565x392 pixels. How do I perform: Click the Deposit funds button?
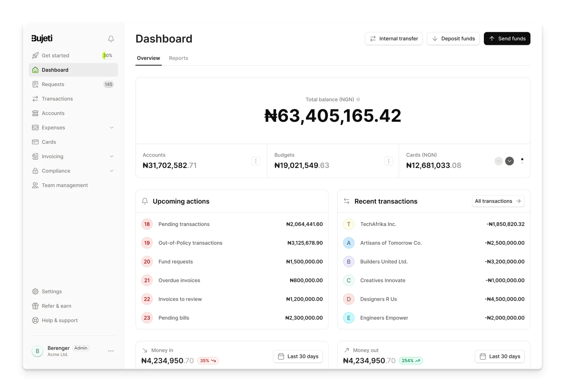pyautogui.click(x=453, y=38)
